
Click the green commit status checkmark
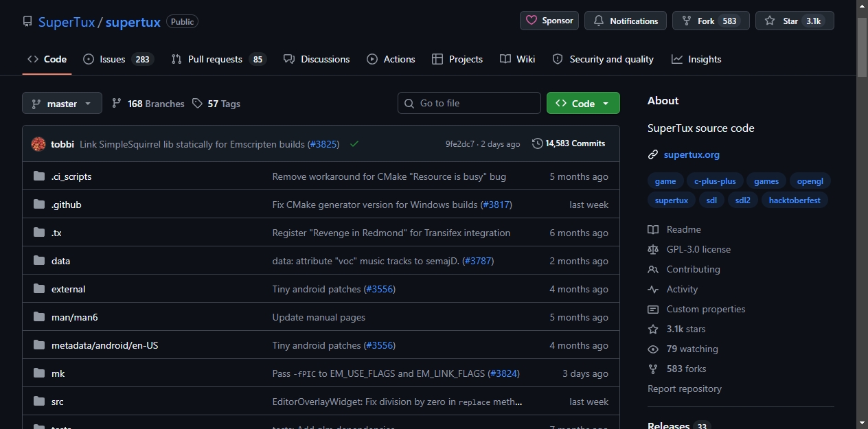(354, 144)
